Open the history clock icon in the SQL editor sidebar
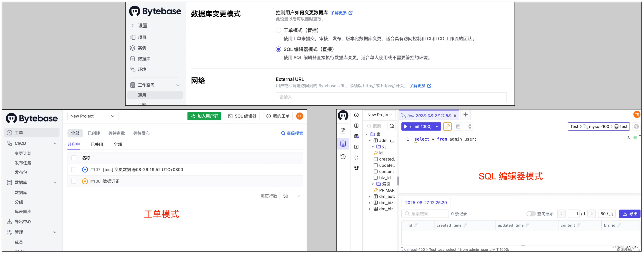This screenshot has width=644, height=254. [343, 157]
